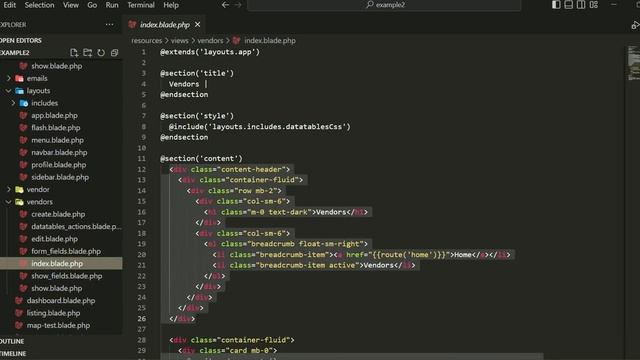Open navbar.blade.php in explorer
Screen dimensions: 640x360
coord(59,152)
